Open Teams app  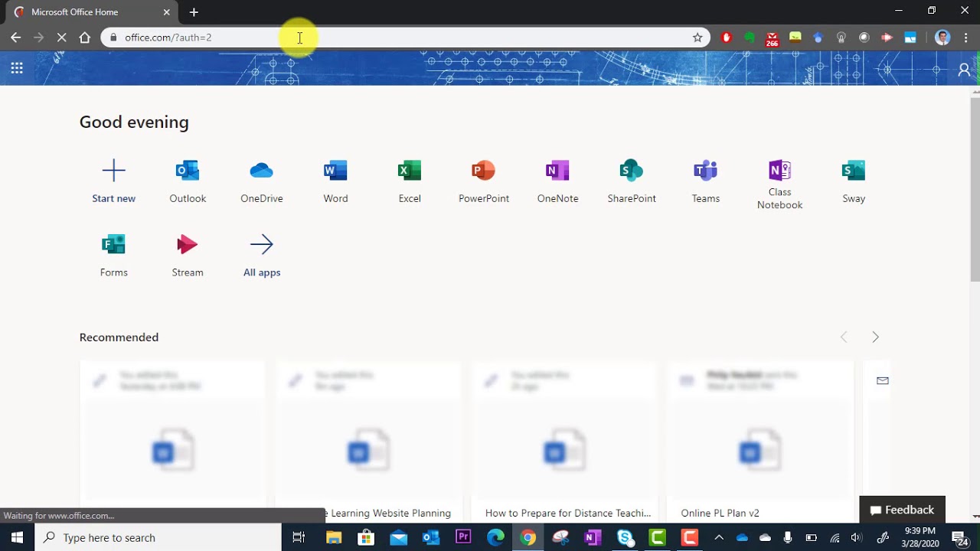706,181
